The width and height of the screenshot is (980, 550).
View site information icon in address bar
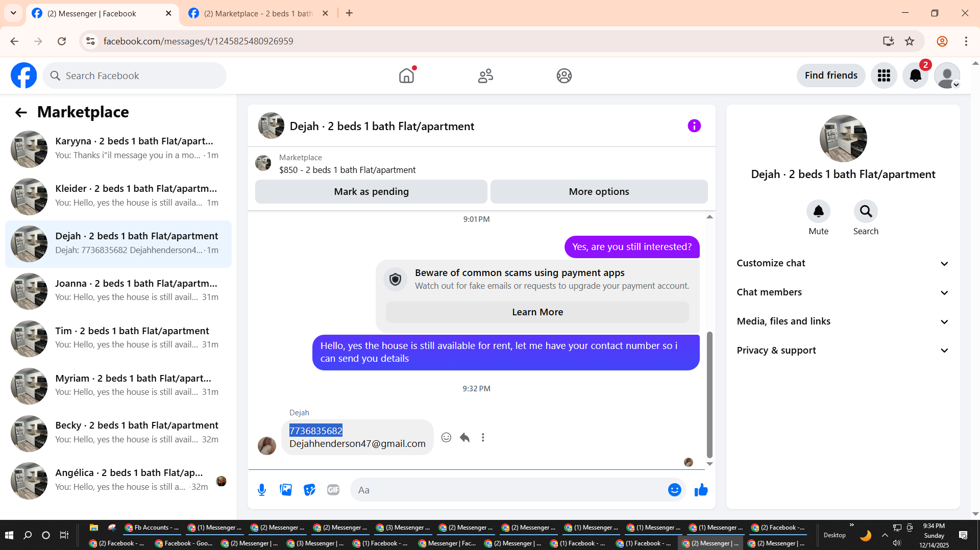tap(90, 41)
